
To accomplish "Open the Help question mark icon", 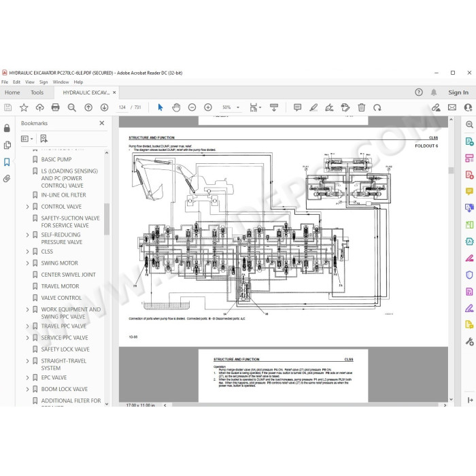I will click(x=419, y=92).
